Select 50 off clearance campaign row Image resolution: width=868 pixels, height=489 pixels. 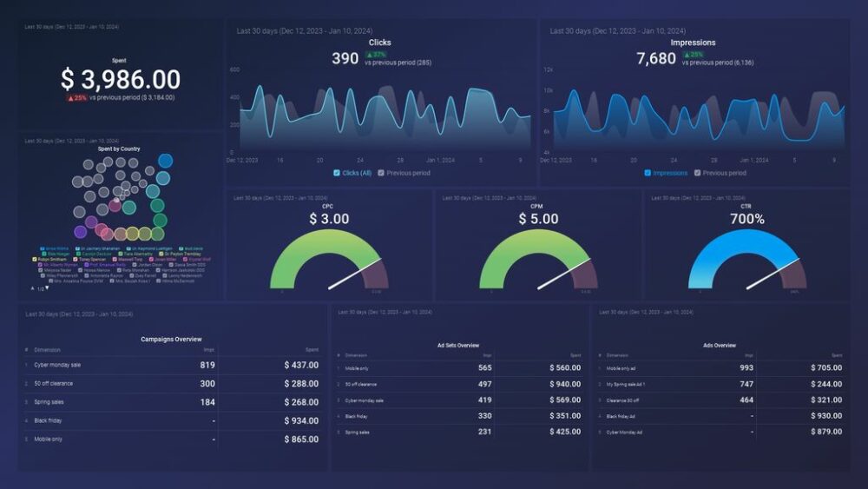click(x=172, y=383)
